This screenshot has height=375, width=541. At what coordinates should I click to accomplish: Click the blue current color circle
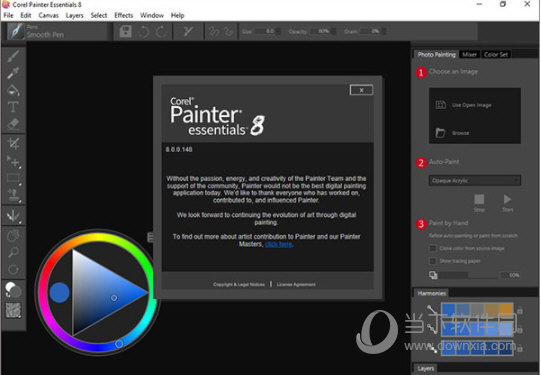tap(59, 293)
